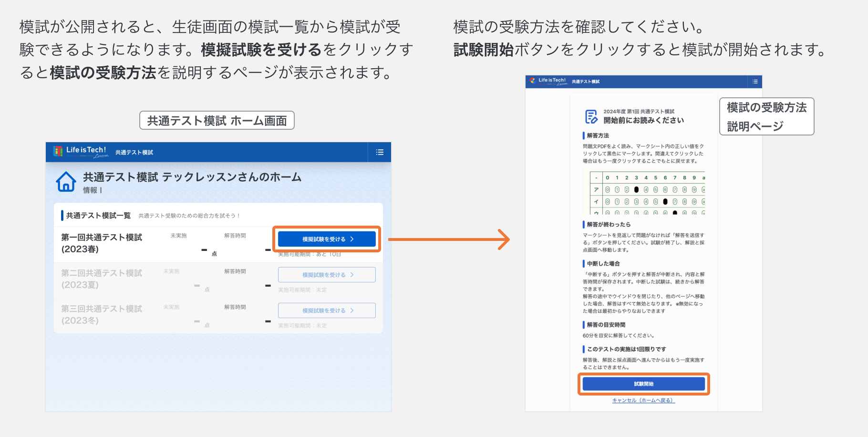Image resolution: width=868 pixels, height=437 pixels.
Task: Click the 解答が終わったら section heading
Action: (x=609, y=225)
